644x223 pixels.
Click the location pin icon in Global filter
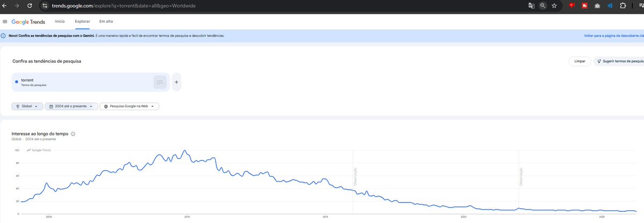17,106
